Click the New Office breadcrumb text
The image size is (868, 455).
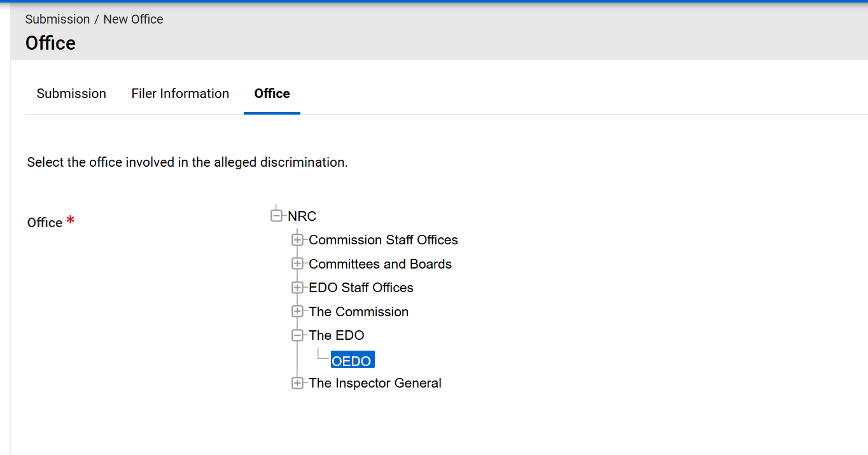pos(133,19)
